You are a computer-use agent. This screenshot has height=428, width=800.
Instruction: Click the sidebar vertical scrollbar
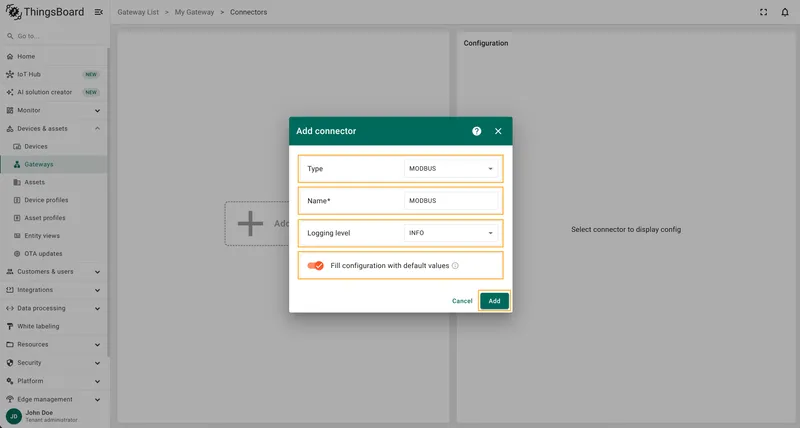coord(108,202)
